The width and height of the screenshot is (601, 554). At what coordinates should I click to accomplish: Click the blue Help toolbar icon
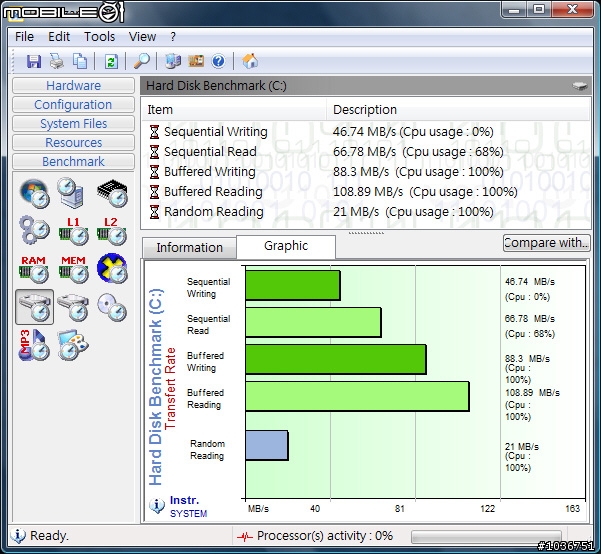218,61
